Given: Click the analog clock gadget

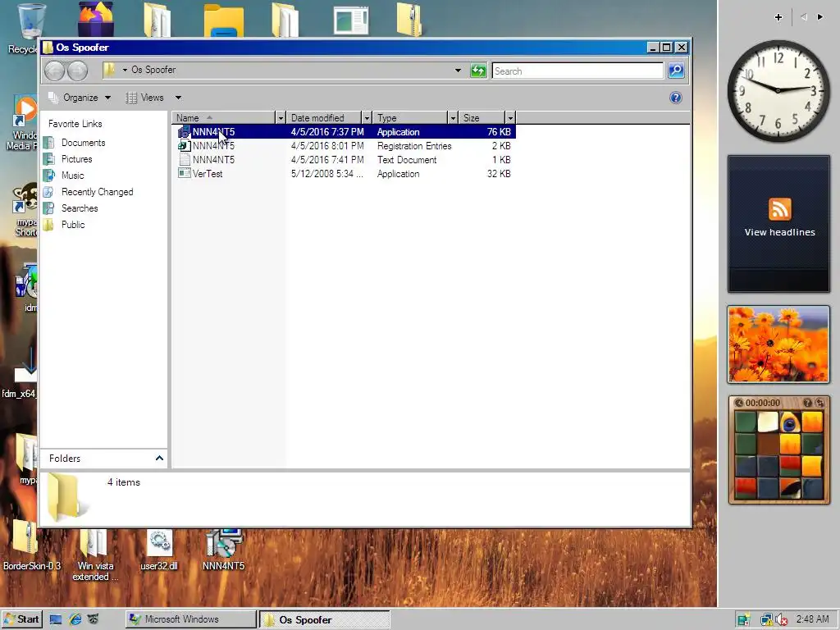Looking at the screenshot, I should point(778,90).
